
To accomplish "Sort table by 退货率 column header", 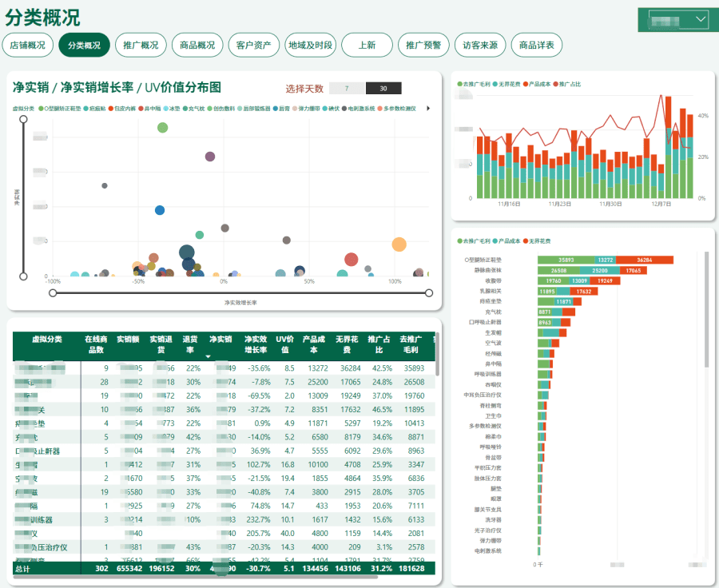I will click(193, 344).
